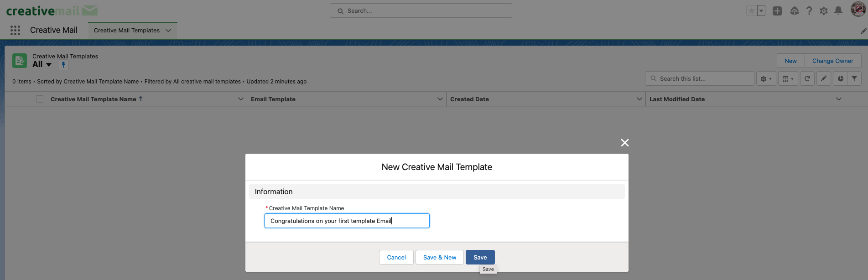This screenshot has height=280, width=868.
Task: Open the favorites list dropdown arrow
Action: [761, 10]
